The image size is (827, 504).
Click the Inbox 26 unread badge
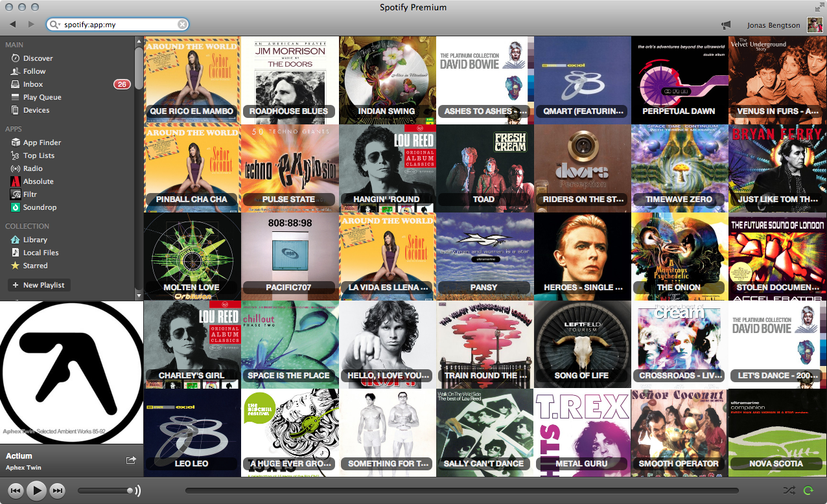pyautogui.click(x=122, y=84)
